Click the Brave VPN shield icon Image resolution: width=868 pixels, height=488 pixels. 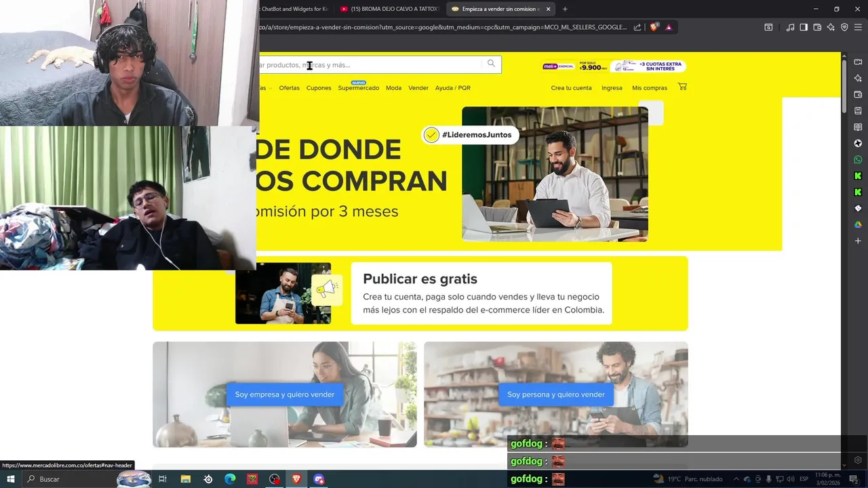(844, 27)
